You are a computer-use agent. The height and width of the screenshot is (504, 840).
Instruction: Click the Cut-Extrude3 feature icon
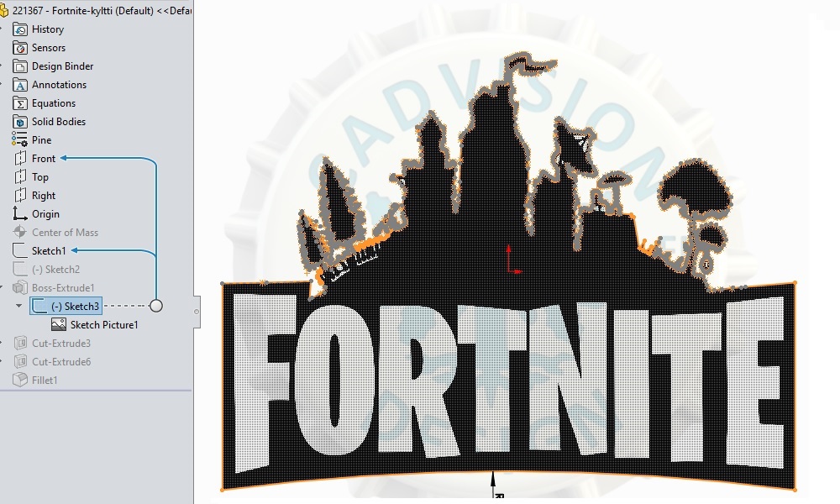(x=20, y=343)
